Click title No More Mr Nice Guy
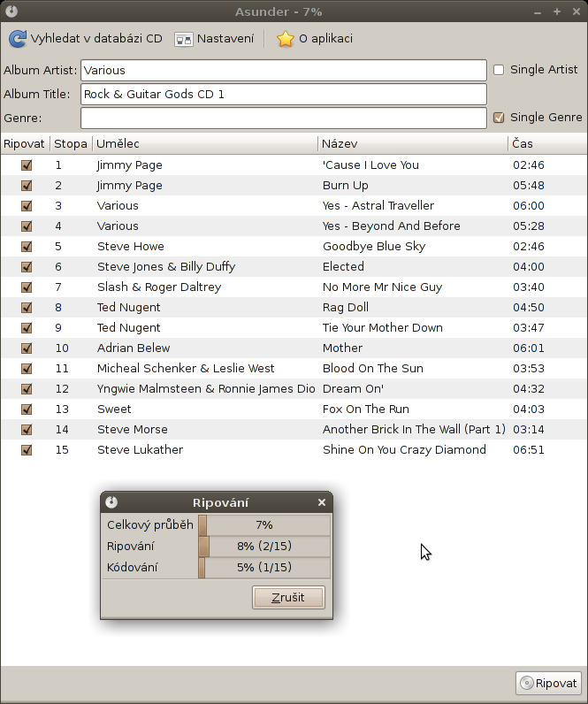The width and height of the screenshot is (588, 704). 382,287
